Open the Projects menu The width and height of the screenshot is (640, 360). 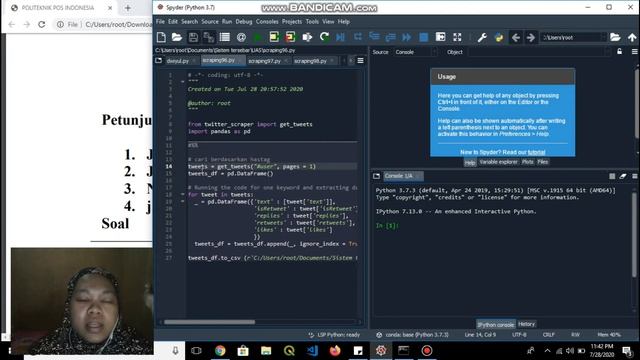coord(292,21)
